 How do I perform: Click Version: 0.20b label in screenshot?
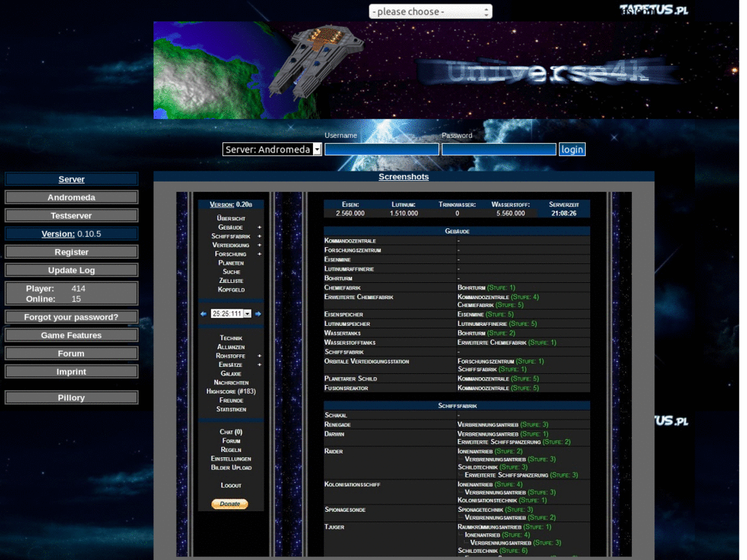tap(231, 205)
